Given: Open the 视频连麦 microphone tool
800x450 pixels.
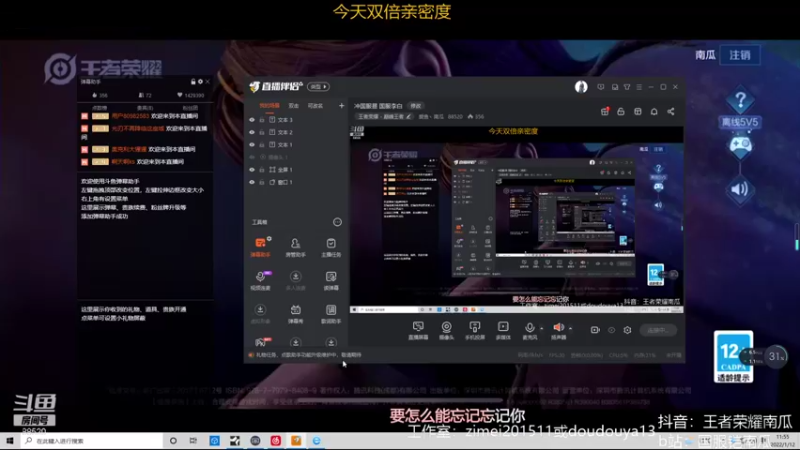Looking at the screenshot, I should (260, 280).
